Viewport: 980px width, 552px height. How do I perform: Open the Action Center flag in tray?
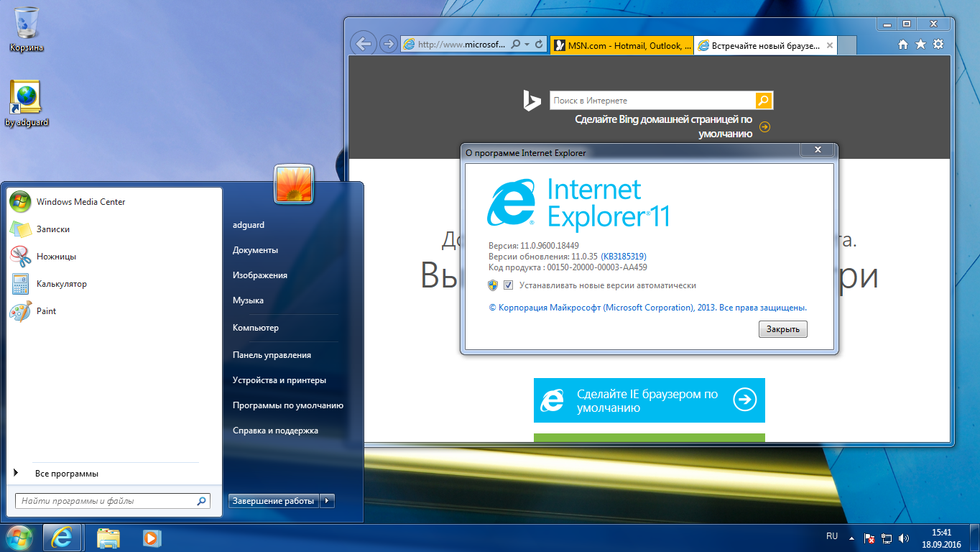(x=869, y=538)
